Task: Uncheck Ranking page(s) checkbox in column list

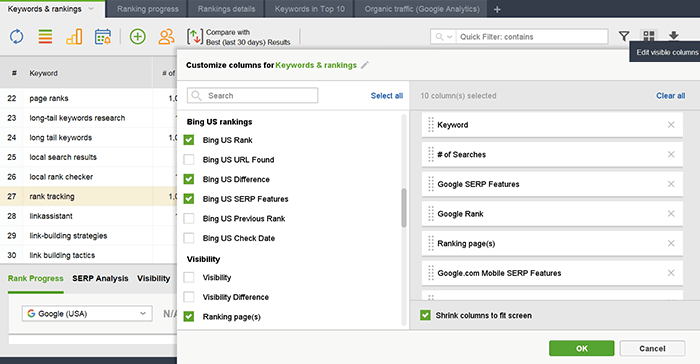Action: point(189,317)
